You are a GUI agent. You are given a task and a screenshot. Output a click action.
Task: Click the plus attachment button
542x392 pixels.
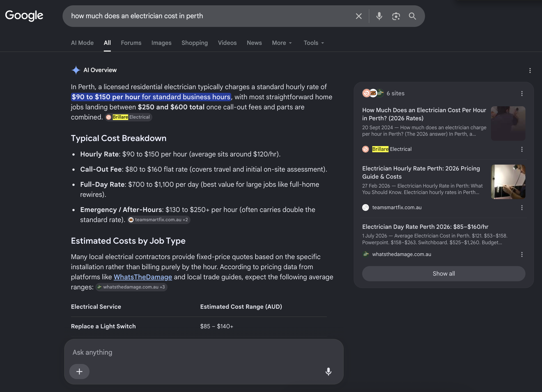(x=79, y=371)
